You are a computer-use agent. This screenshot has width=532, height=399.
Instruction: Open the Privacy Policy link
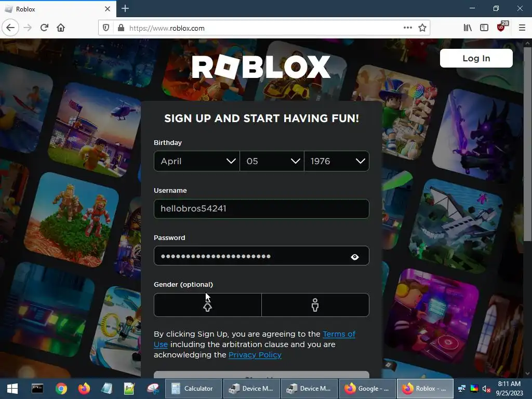pyautogui.click(x=255, y=355)
